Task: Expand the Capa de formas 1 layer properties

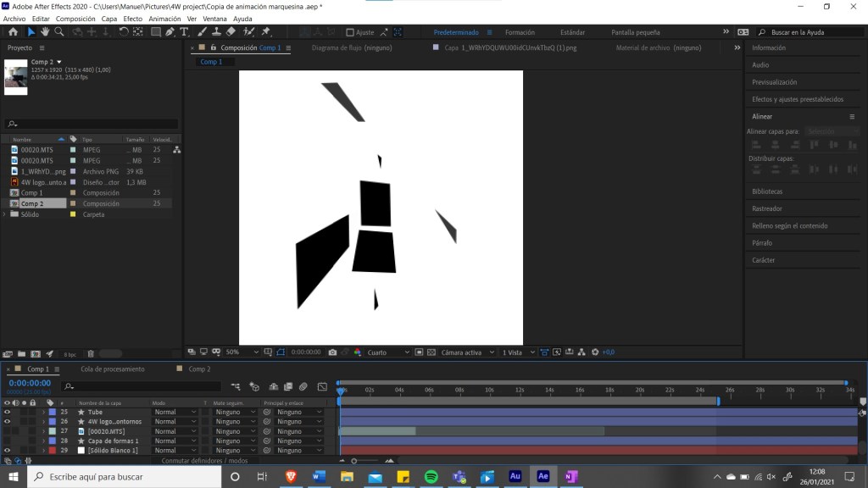Action: 43,441
